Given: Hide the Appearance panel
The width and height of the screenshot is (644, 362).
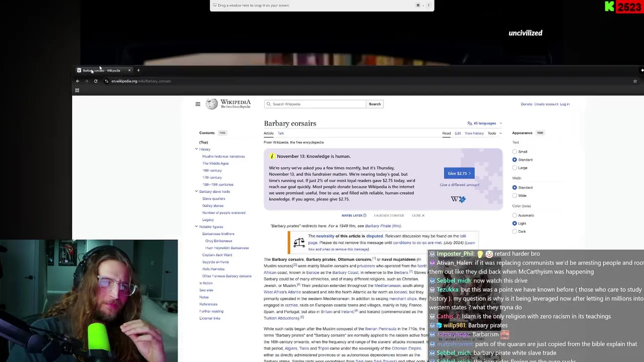Looking at the screenshot, I should pos(540,133).
